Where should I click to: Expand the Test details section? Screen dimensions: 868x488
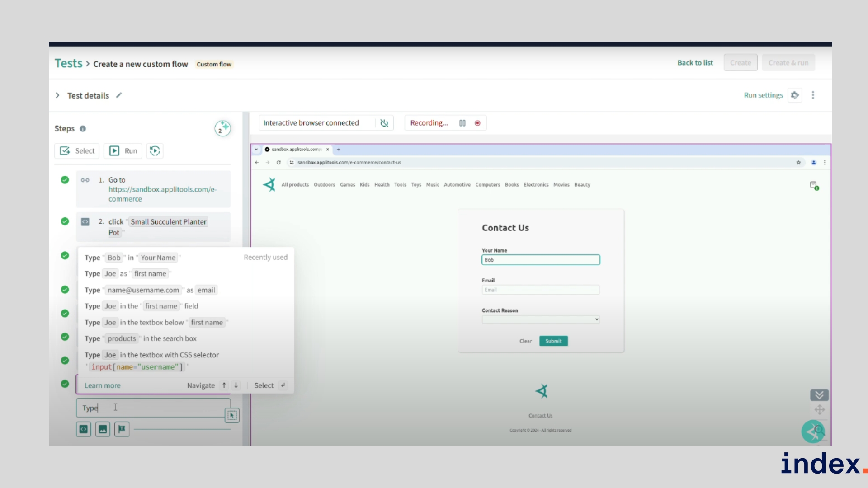pyautogui.click(x=57, y=95)
